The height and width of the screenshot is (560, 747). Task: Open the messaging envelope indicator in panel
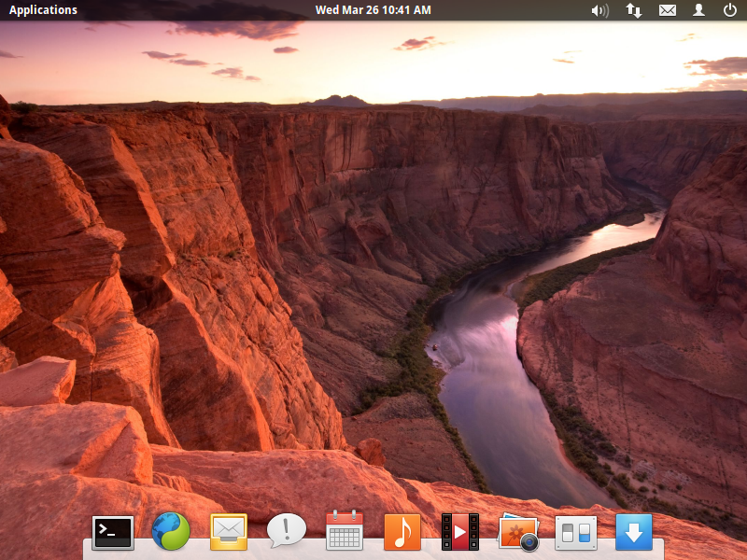(x=667, y=10)
